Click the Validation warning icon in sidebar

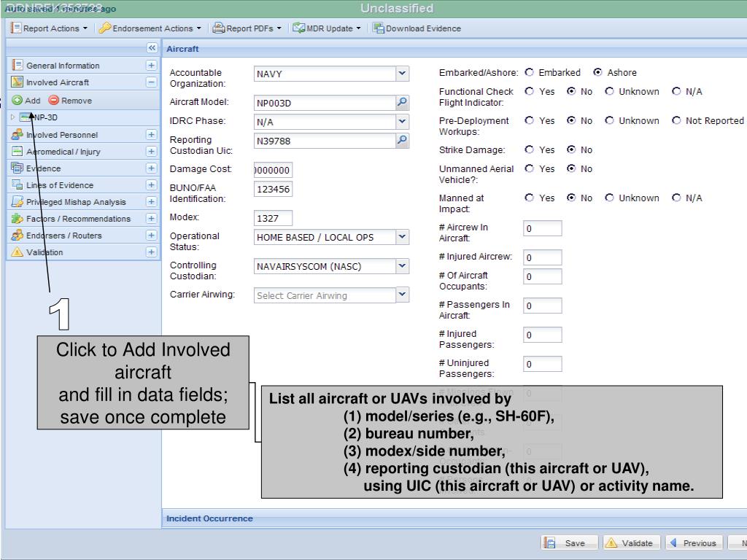(16, 252)
